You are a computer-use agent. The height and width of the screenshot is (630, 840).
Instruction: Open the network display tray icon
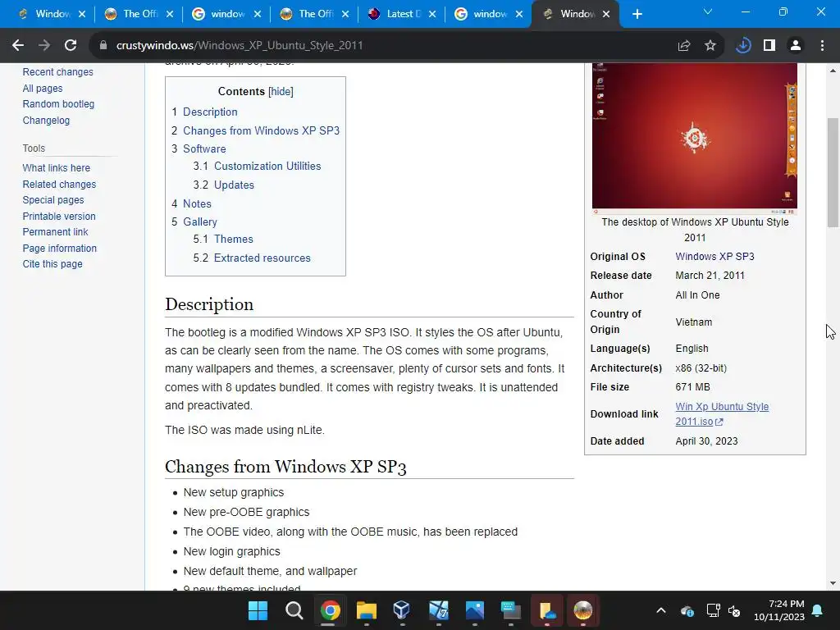pyautogui.click(x=713, y=610)
